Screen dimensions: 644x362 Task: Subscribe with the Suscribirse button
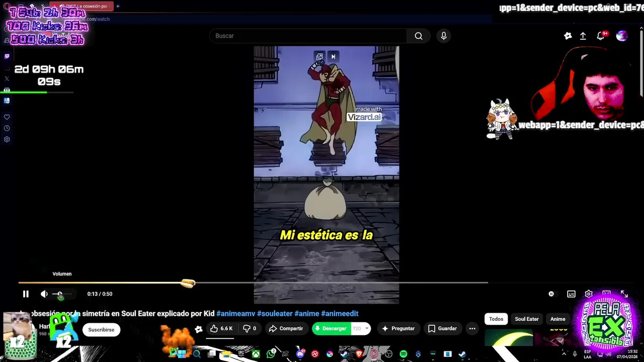[x=101, y=330]
